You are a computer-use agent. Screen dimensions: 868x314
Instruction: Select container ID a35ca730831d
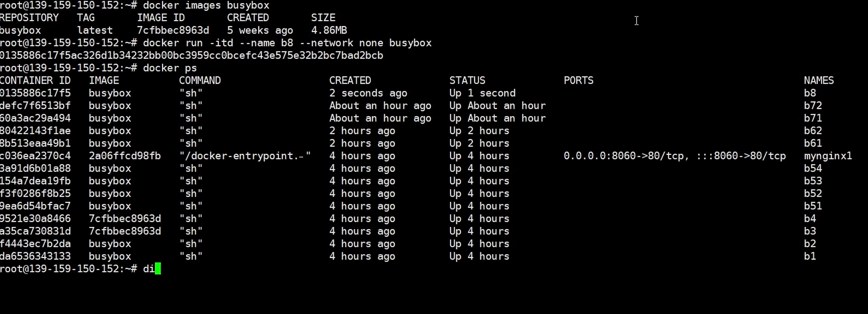point(35,231)
